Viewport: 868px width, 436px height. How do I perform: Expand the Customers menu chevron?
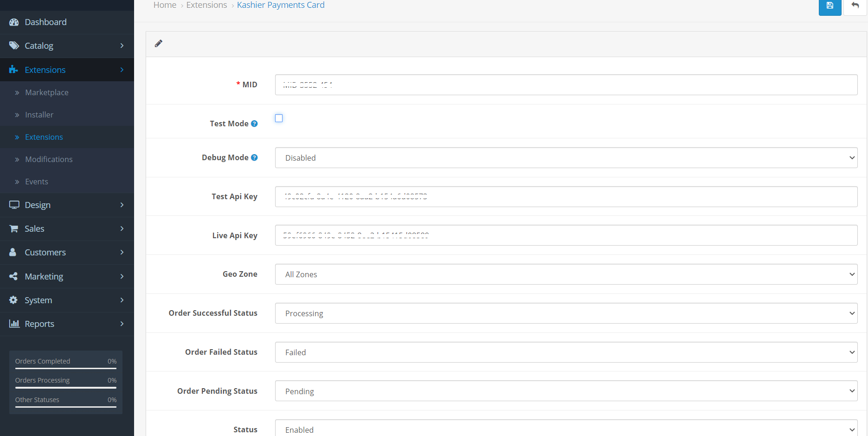click(x=122, y=252)
